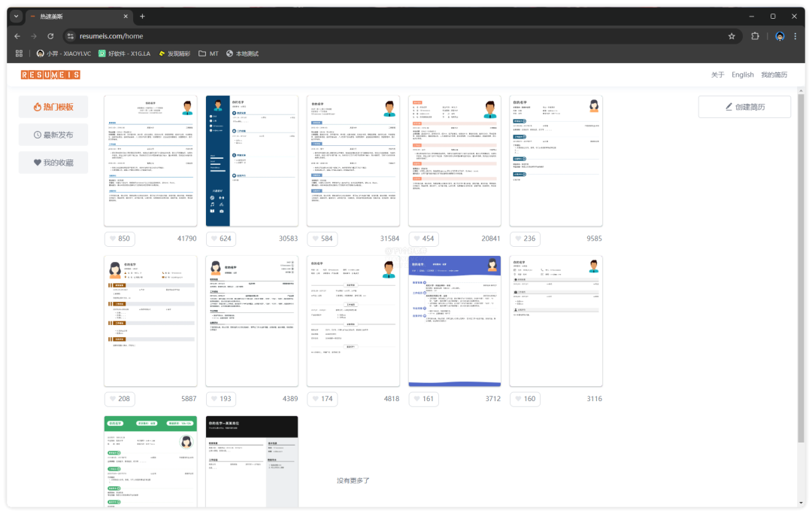Image resolution: width=812 pixels, height=514 pixels.
Task: Open 我的简历 link
Action: pos(774,75)
